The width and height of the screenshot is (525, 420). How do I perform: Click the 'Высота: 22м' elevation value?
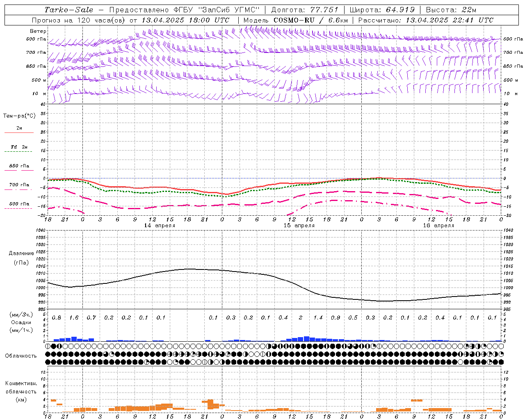[451, 10]
